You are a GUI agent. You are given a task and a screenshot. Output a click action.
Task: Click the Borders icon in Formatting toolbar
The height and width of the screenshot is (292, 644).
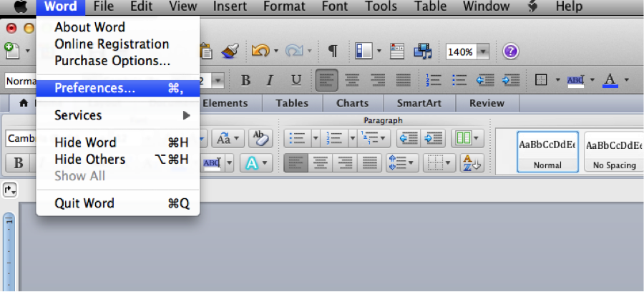[542, 79]
